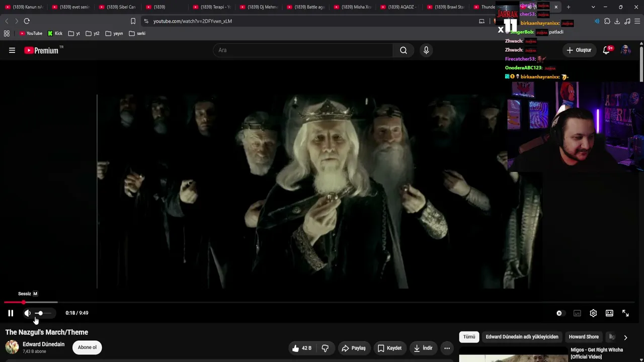The width and height of the screenshot is (644, 362).
Task: Open Kick bookmark in bookmarks bar
Action: tap(55, 34)
